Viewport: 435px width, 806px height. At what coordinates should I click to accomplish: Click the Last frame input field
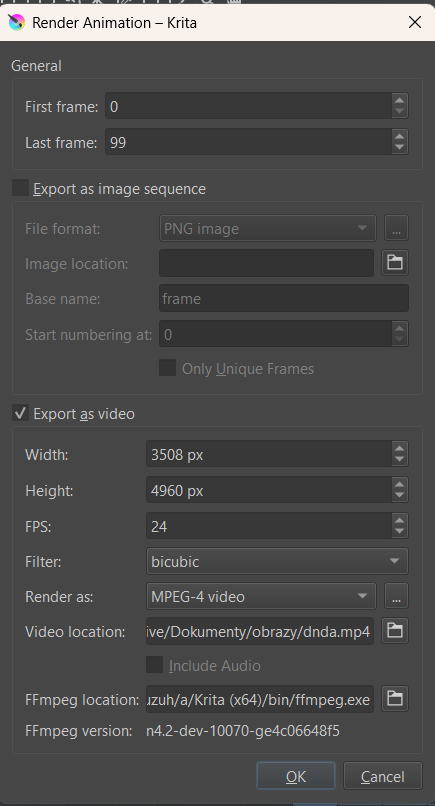tap(248, 142)
